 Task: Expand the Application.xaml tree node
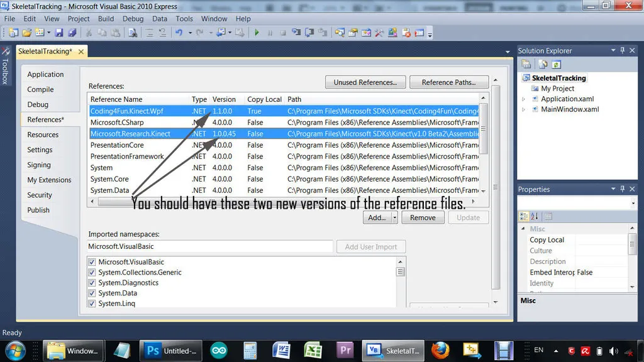[x=523, y=99]
